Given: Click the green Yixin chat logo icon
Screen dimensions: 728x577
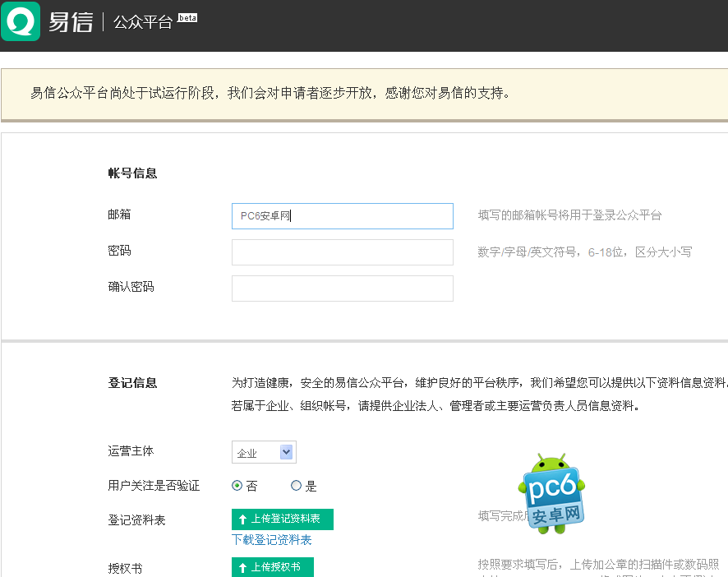Looking at the screenshot, I should click(20, 20).
